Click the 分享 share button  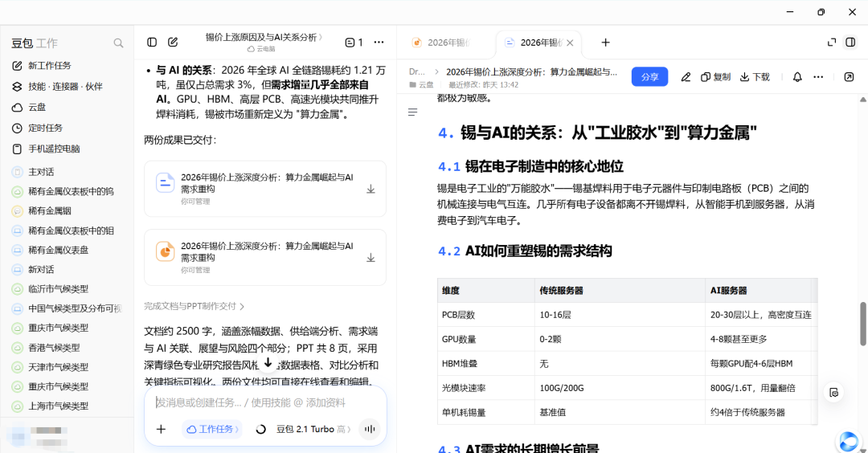pyautogui.click(x=650, y=77)
